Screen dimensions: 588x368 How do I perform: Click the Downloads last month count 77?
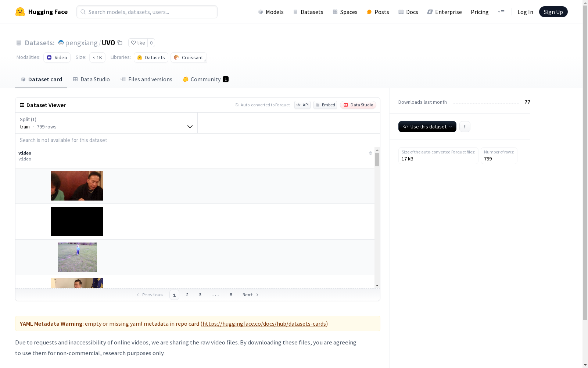pos(527,102)
